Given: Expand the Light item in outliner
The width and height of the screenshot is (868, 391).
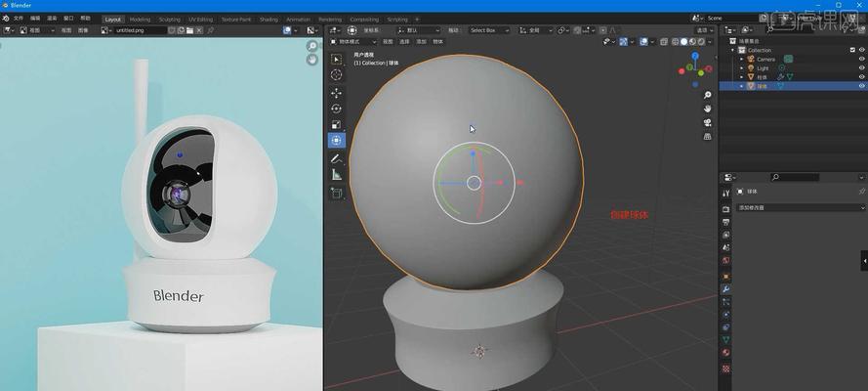Looking at the screenshot, I should tap(742, 67).
